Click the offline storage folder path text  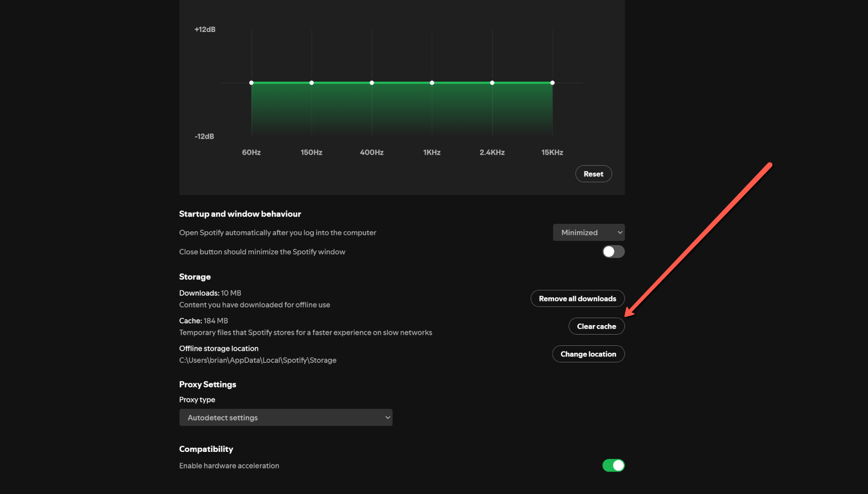tap(257, 360)
